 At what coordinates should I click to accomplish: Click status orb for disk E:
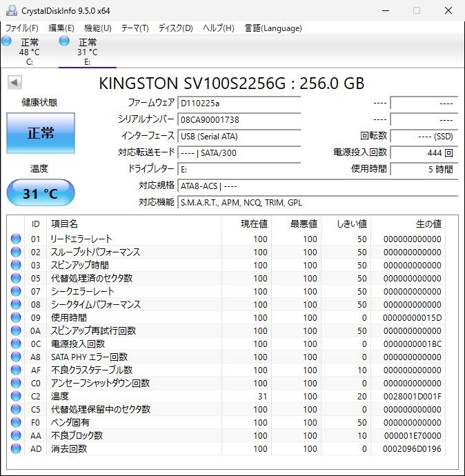click(64, 41)
